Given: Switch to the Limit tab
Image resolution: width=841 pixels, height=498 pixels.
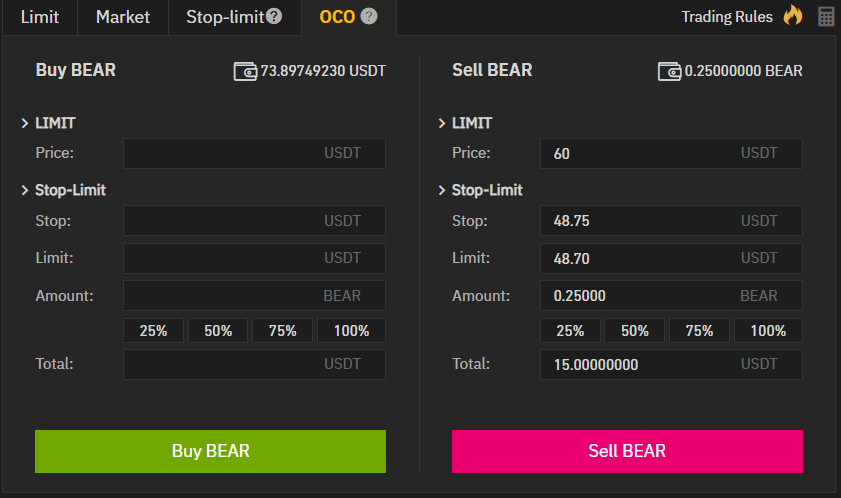Looking at the screenshot, I should coord(40,17).
